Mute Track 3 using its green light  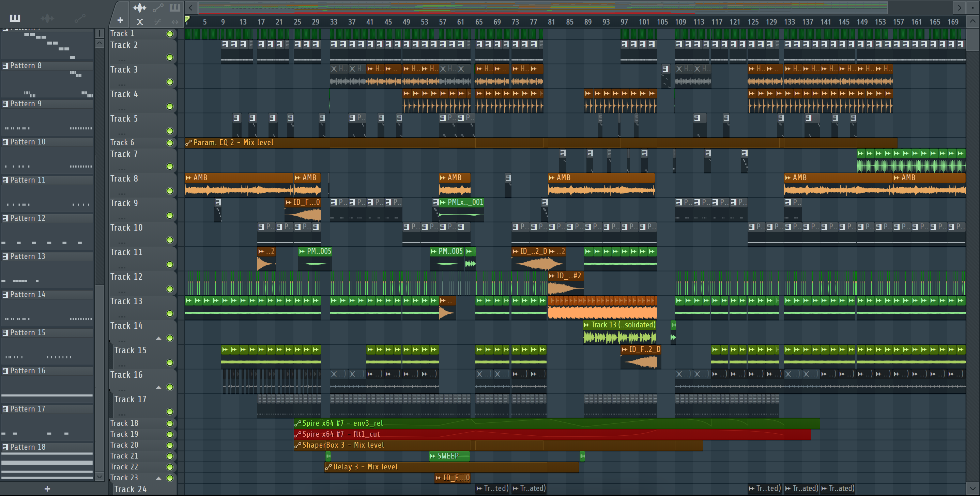click(x=170, y=82)
